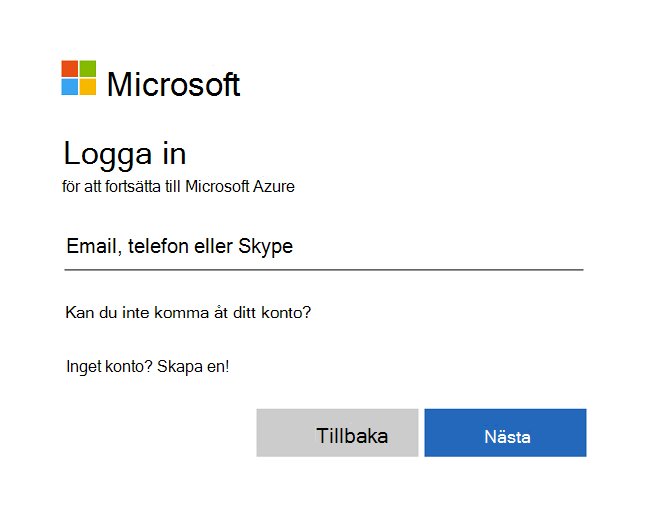This screenshot has width=645, height=517.
Task: Click the red square in the Microsoft logo
Action: 70,69
